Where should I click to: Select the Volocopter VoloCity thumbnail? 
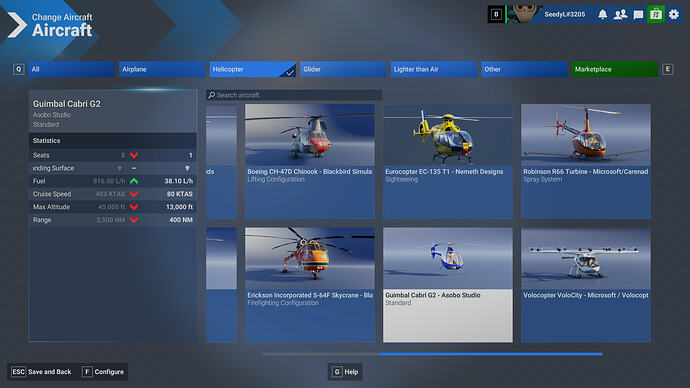click(586, 258)
